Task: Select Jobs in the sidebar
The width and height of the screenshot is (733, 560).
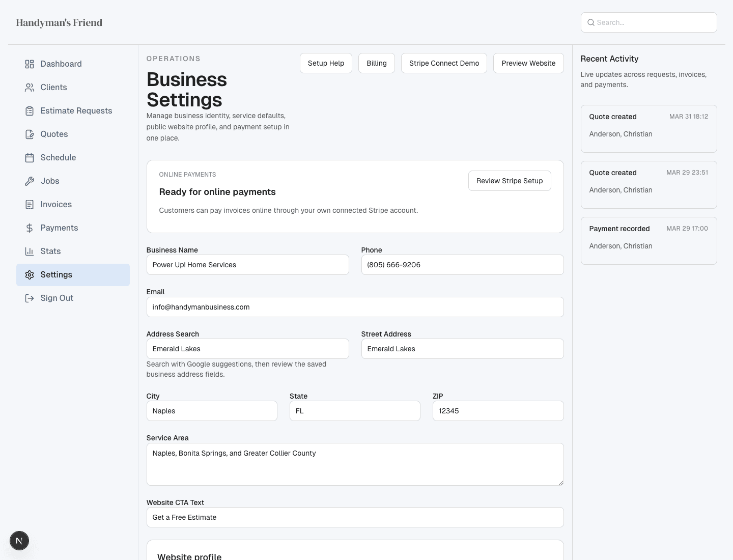Action: point(73,181)
